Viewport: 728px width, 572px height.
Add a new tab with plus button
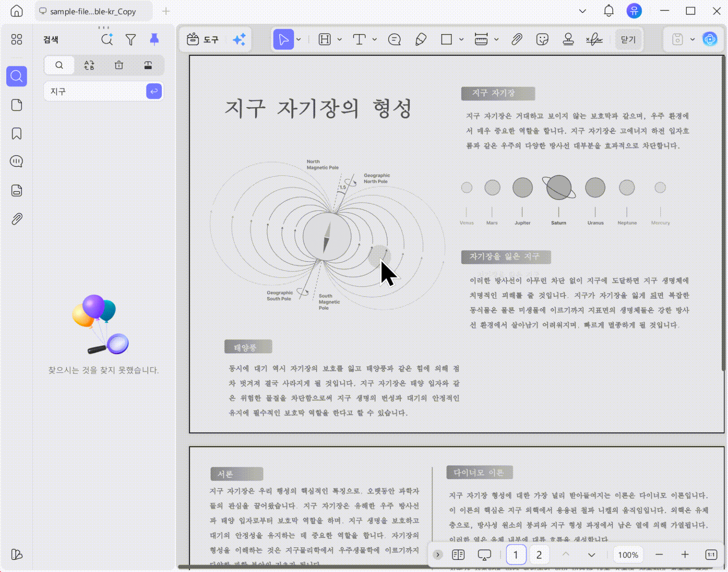tap(166, 11)
